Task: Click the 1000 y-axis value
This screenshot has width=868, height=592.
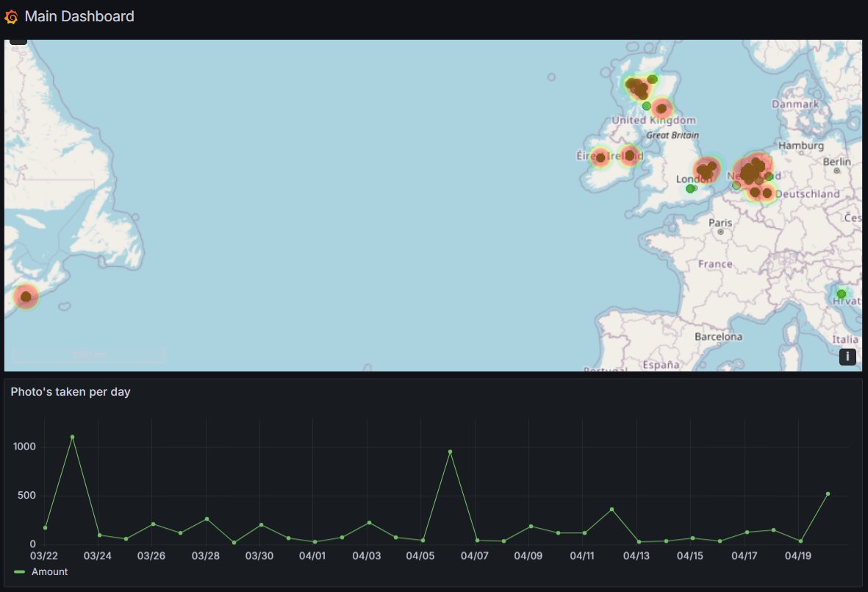Action: [24, 446]
